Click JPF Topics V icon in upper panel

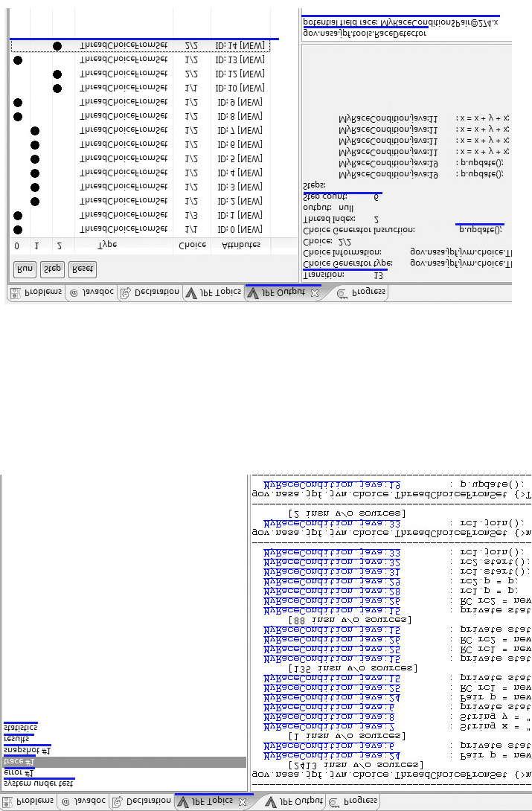[x=190, y=293]
